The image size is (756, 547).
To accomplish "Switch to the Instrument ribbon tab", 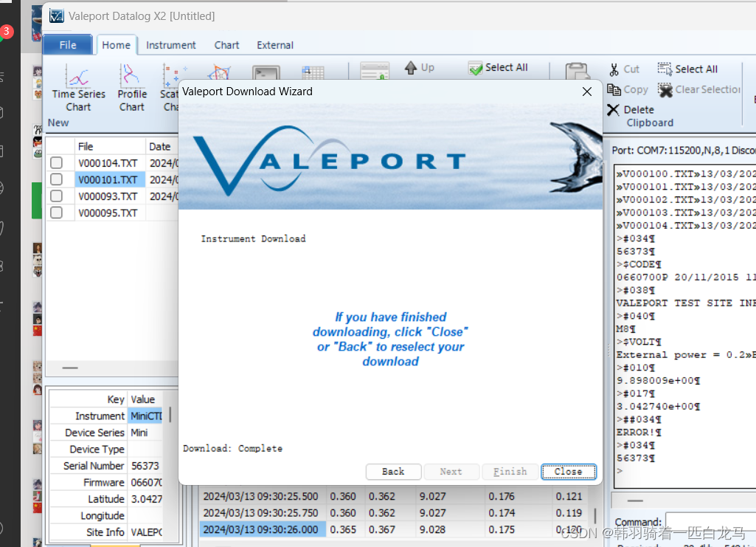I will (x=170, y=45).
